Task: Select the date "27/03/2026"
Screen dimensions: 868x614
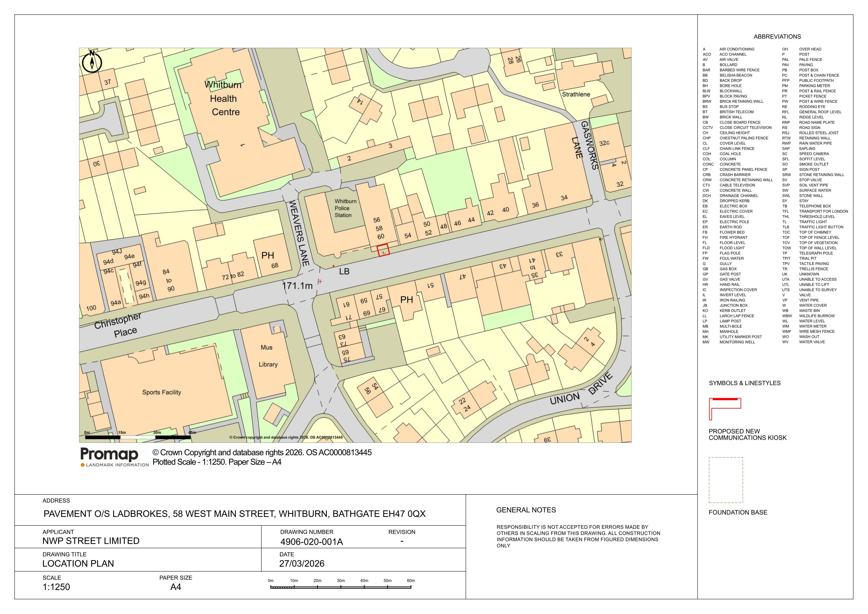Action: click(302, 564)
